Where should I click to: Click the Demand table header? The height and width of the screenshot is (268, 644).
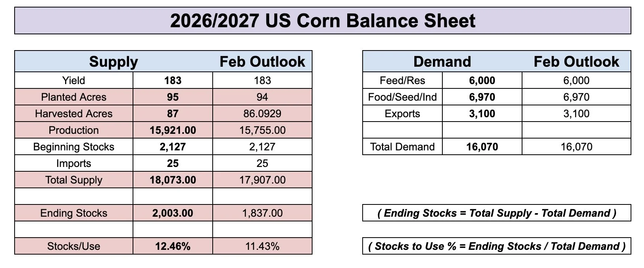(x=442, y=62)
